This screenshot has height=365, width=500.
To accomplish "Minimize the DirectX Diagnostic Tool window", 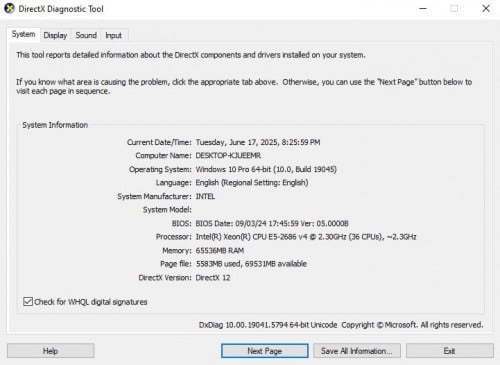I will [423, 8].
